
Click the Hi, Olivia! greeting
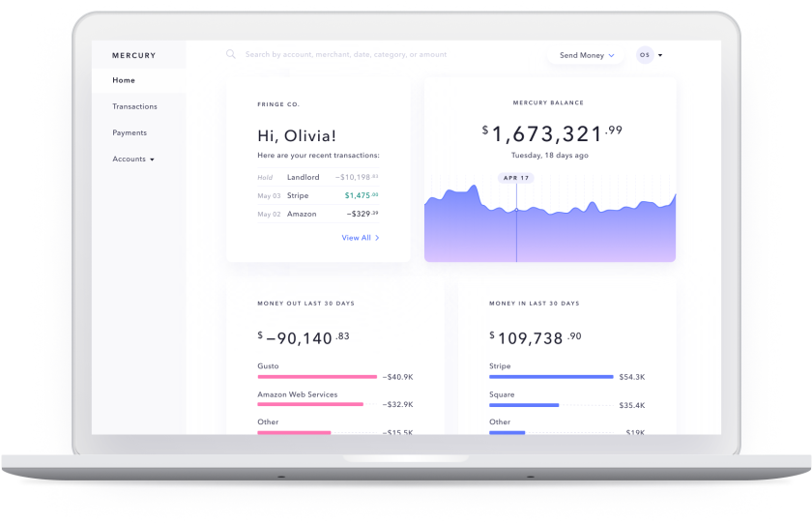(x=297, y=135)
